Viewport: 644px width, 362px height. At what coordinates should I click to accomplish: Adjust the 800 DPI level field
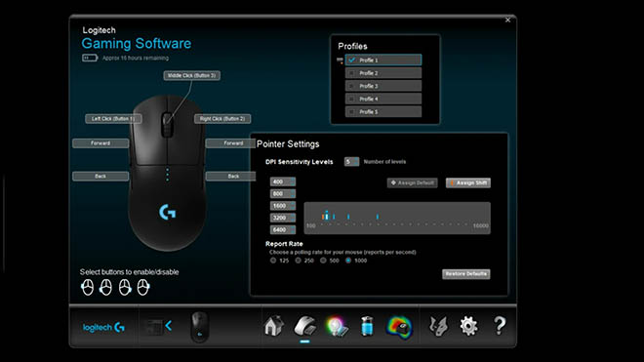(283, 193)
